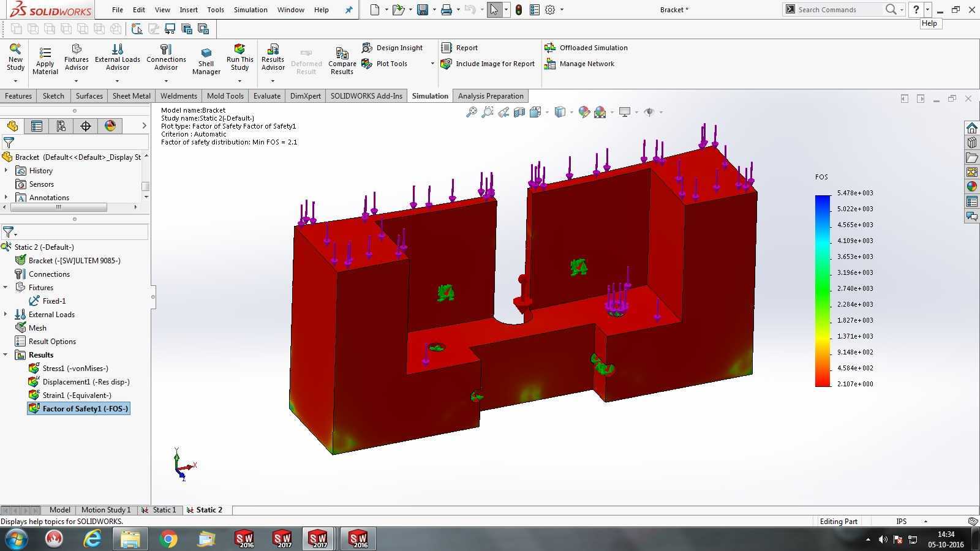Open Google Chrome from taskbar
980x551 pixels.
pyautogui.click(x=168, y=539)
